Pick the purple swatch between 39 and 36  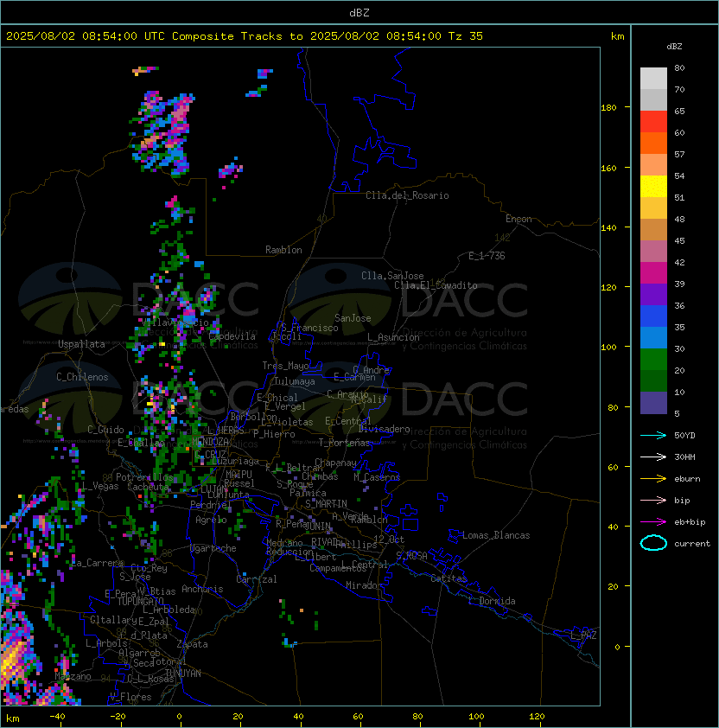tap(653, 294)
